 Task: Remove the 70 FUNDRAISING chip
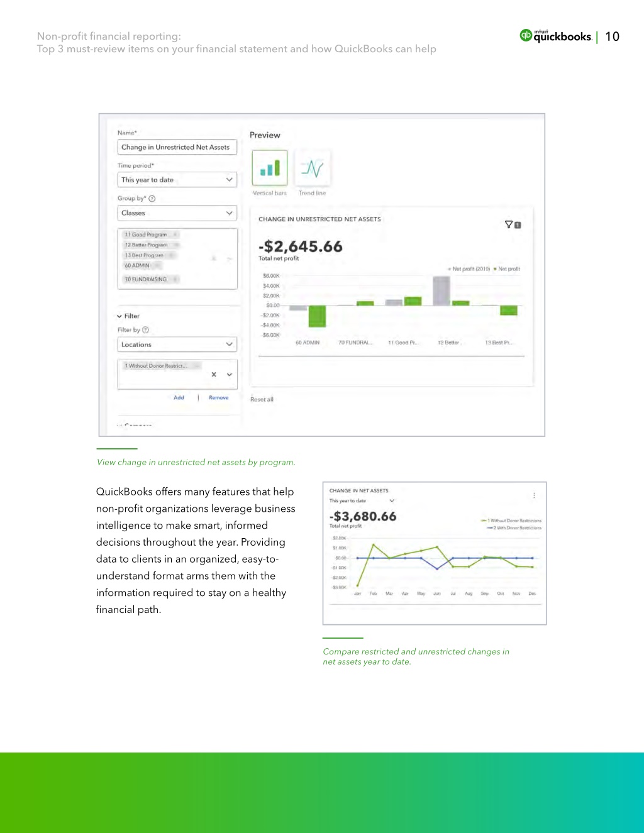[x=175, y=279]
